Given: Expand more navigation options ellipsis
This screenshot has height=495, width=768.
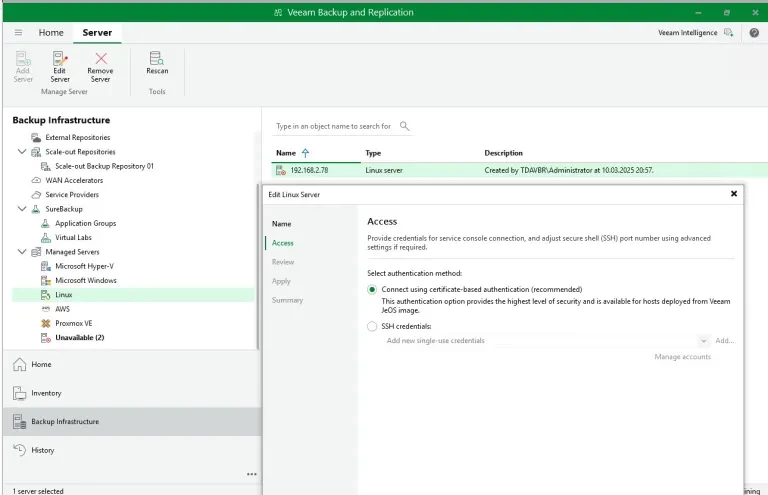Looking at the screenshot, I should coord(252,474).
